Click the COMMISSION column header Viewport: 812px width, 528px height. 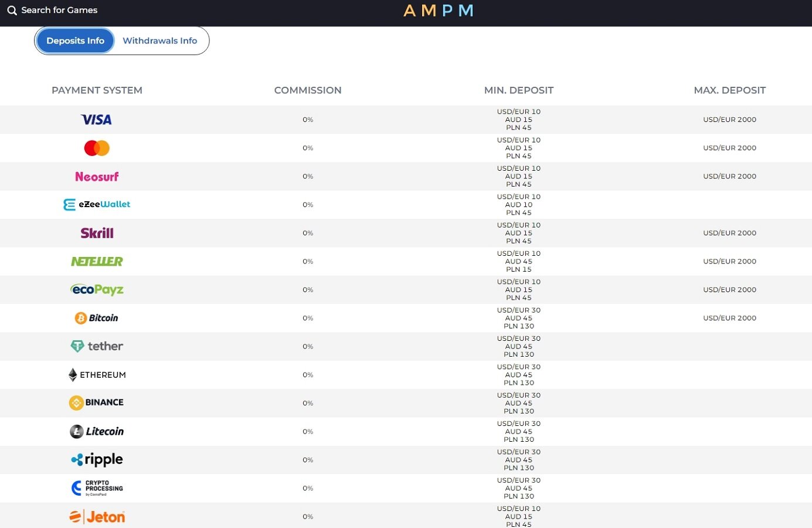point(308,90)
